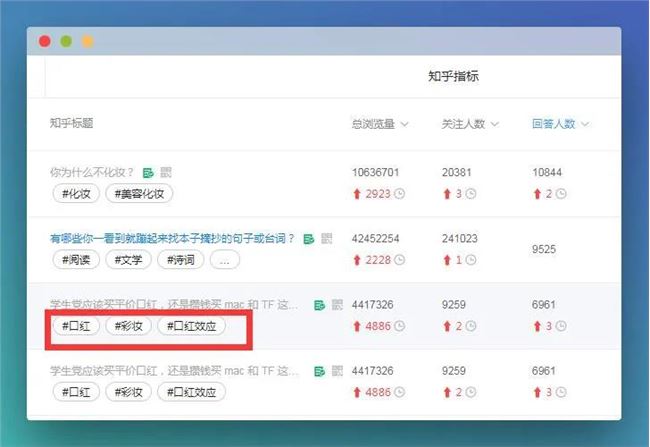The width and height of the screenshot is (650, 447).
Task: Click the answers value 9525
Action: (x=544, y=249)
